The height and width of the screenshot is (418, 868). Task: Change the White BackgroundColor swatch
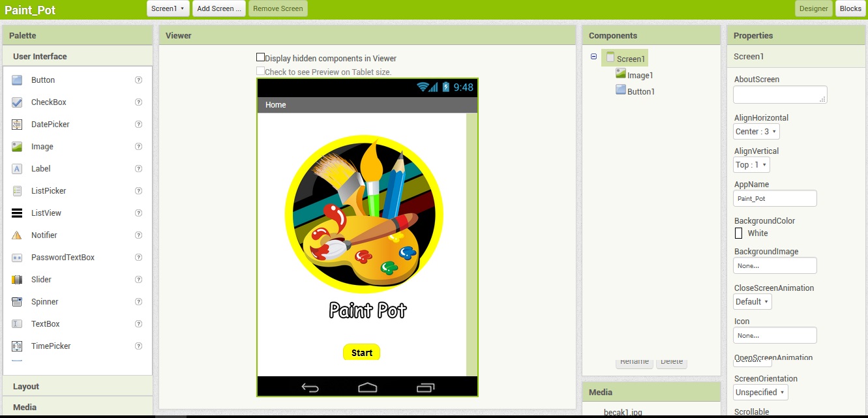point(739,233)
